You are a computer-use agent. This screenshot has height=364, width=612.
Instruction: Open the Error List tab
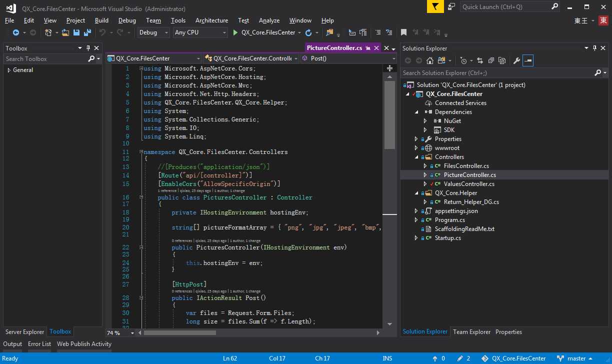tap(39, 344)
